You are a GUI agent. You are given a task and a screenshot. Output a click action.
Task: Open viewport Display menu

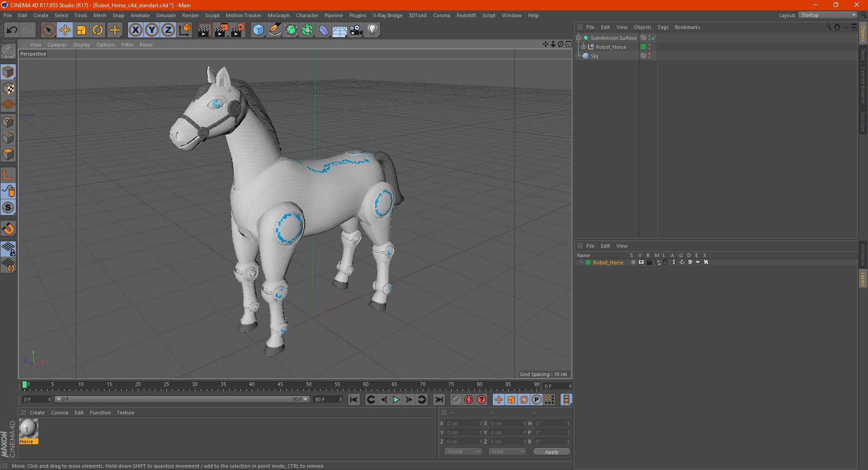[81, 45]
